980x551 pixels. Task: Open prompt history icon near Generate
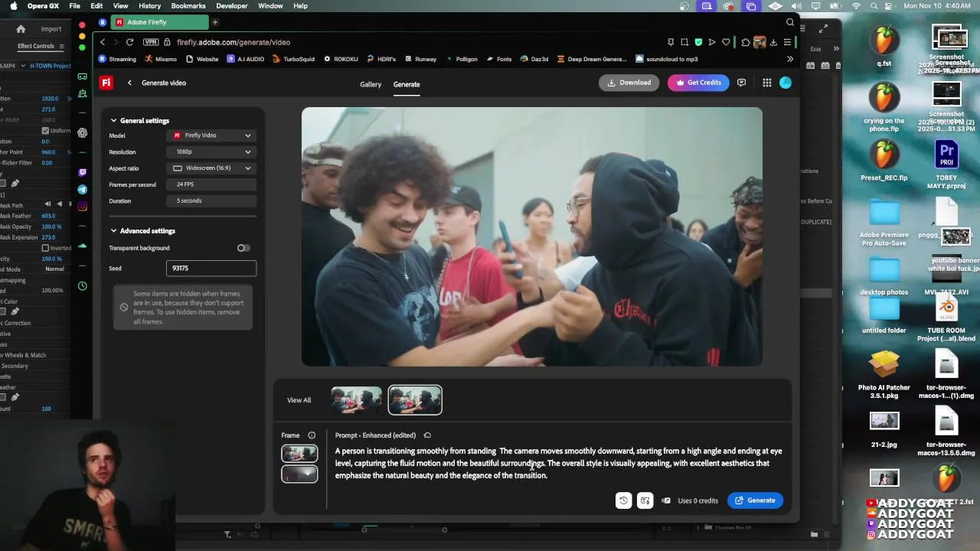(623, 500)
